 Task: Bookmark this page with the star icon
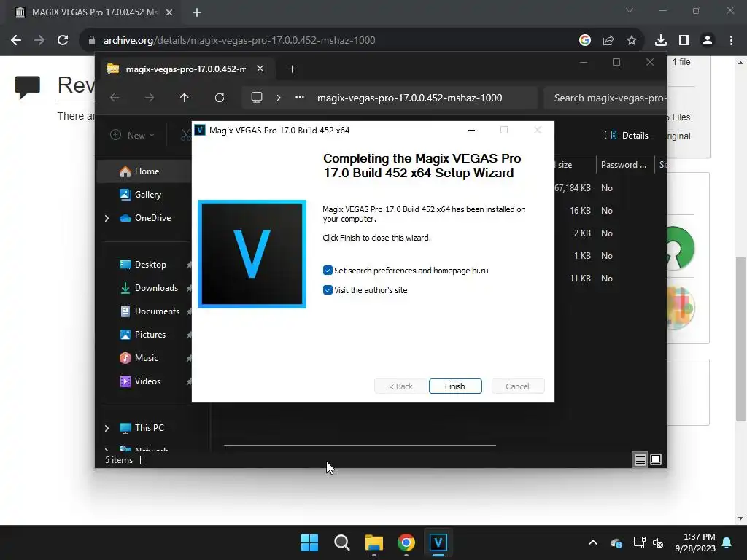click(x=632, y=40)
